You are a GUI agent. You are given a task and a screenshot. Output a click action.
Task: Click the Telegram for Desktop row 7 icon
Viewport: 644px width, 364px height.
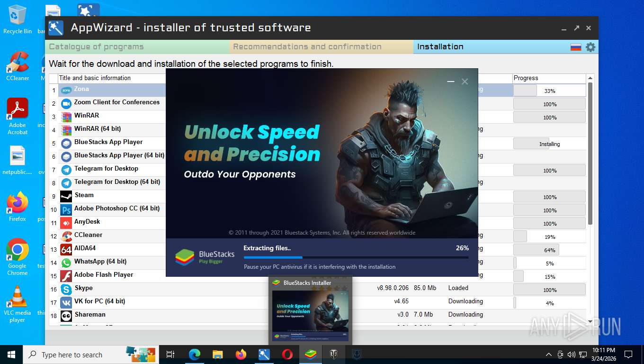(x=66, y=170)
